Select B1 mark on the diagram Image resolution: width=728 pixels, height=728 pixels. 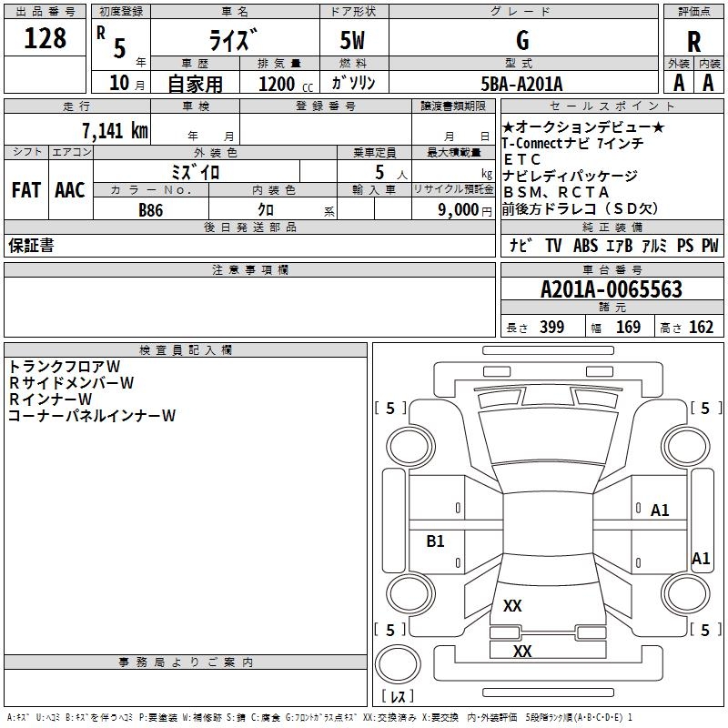[x=435, y=541]
